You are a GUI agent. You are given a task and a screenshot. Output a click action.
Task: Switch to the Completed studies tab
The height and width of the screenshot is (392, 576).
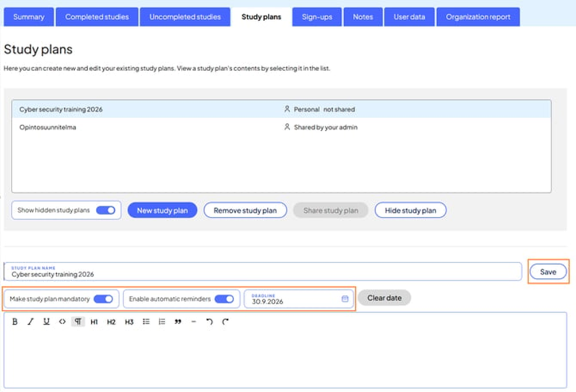click(96, 17)
